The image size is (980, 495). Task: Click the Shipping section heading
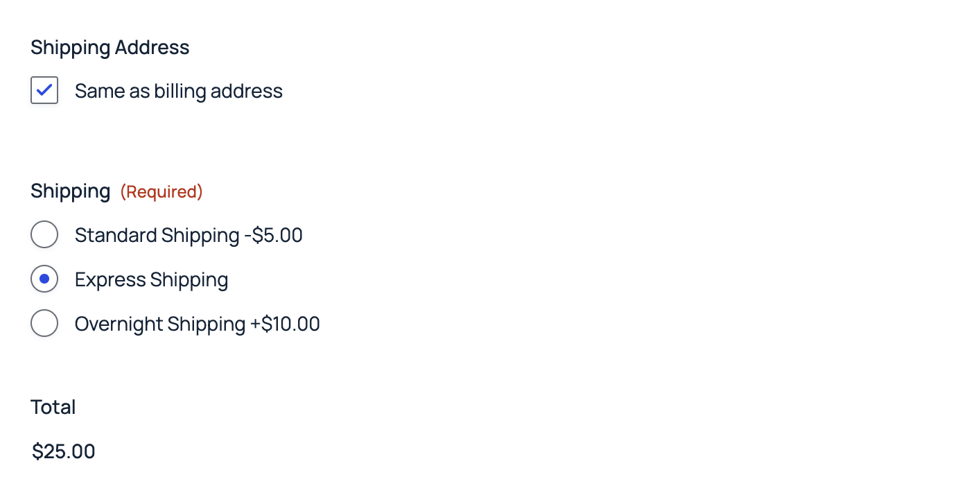[x=70, y=191]
